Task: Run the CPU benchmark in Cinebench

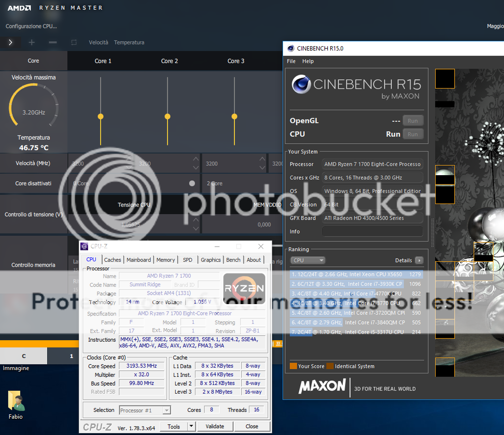Action: 412,134
